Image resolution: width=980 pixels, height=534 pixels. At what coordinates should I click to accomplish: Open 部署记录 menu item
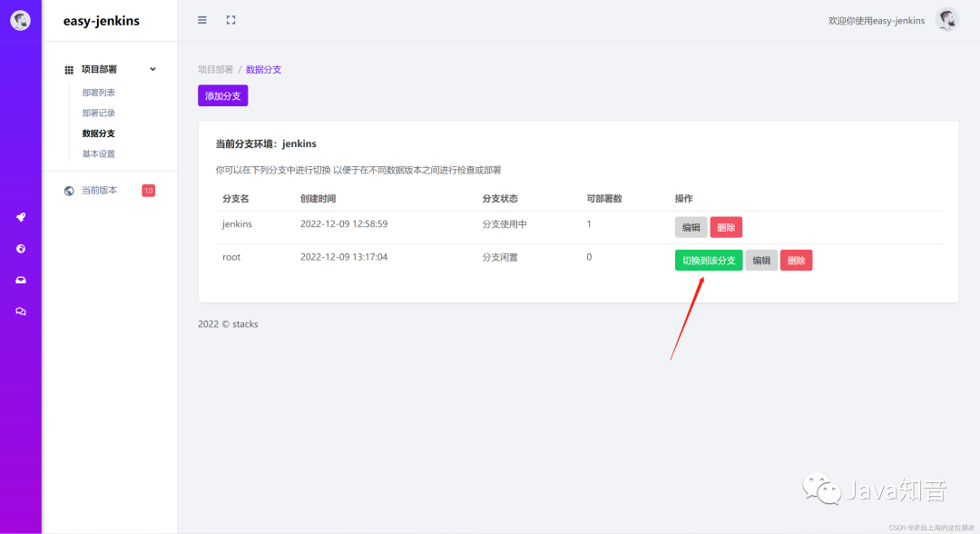pos(98,114)
